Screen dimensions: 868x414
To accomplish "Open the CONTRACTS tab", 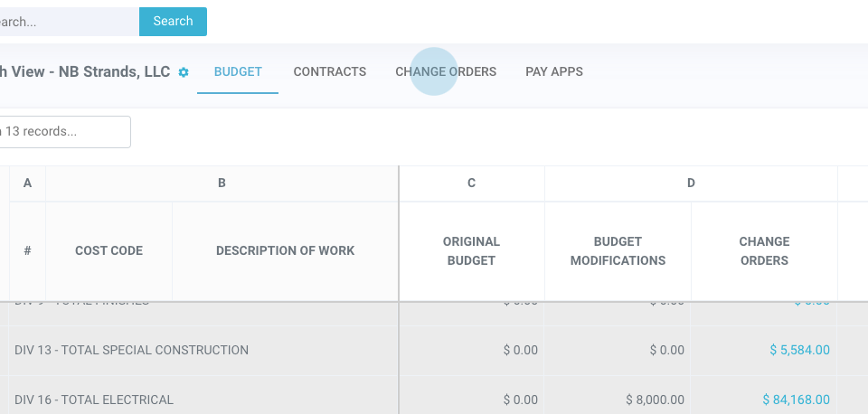I will 330,72.
